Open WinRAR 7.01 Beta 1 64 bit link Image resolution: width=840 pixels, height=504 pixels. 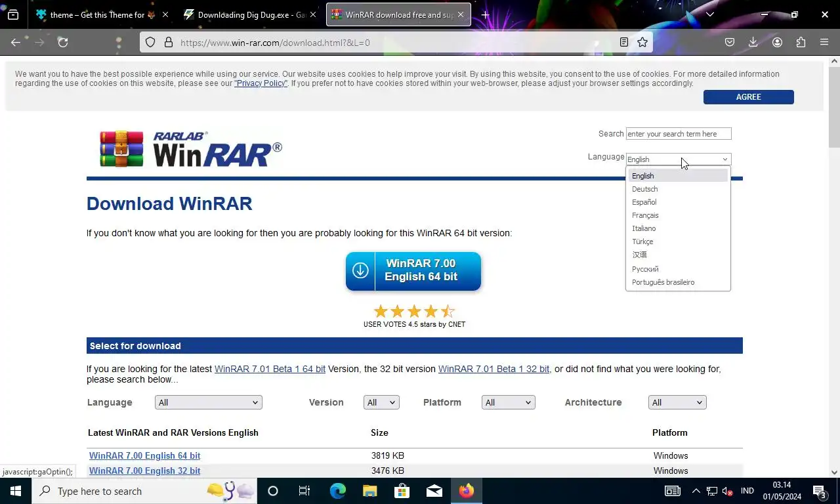pyautogui.click(x=270, y=369)
